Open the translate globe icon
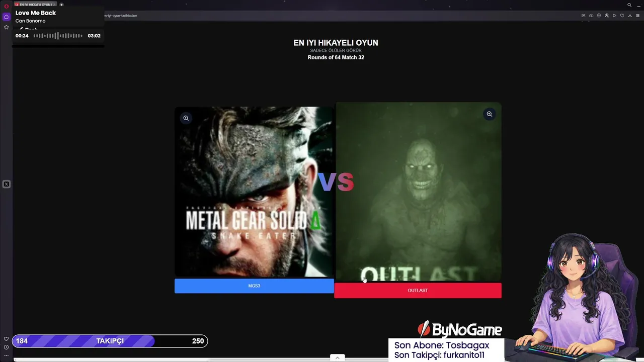The width and height of the screenshot is (644, 362). click(607, 16)
